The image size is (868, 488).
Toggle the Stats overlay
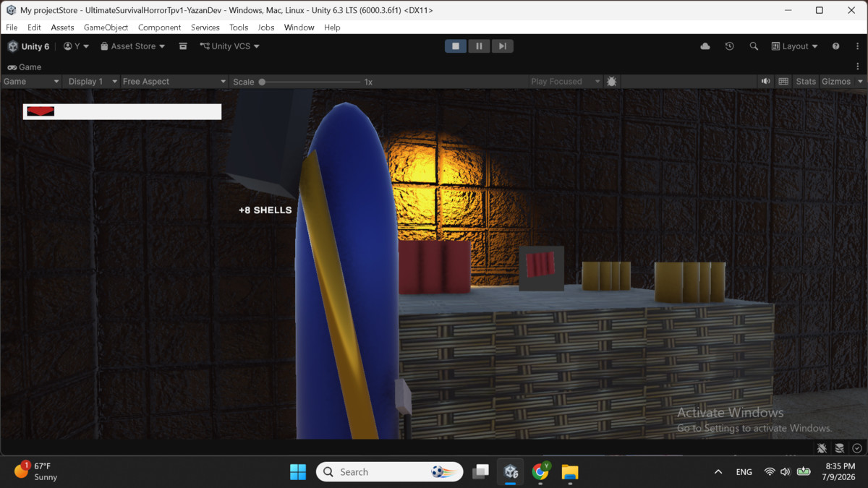pos(806,82)
